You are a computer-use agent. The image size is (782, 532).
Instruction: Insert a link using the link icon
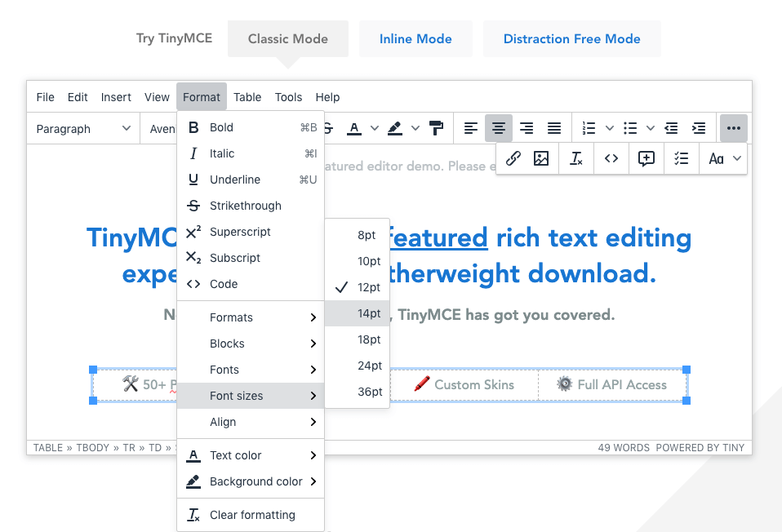pos(513,158)
